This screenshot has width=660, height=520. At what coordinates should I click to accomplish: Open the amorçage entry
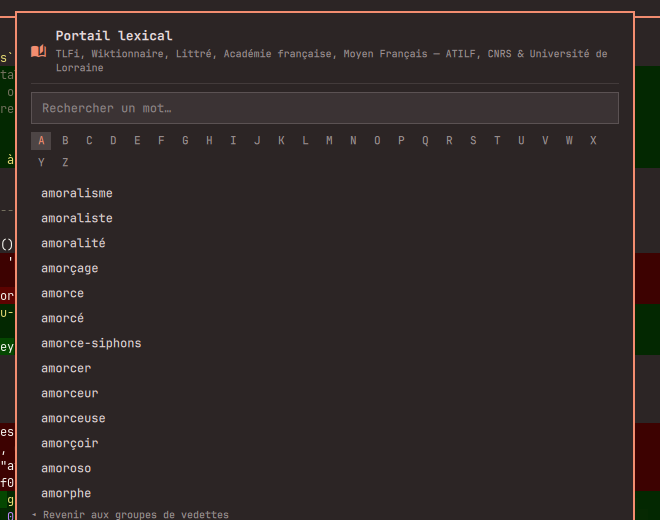69,268
